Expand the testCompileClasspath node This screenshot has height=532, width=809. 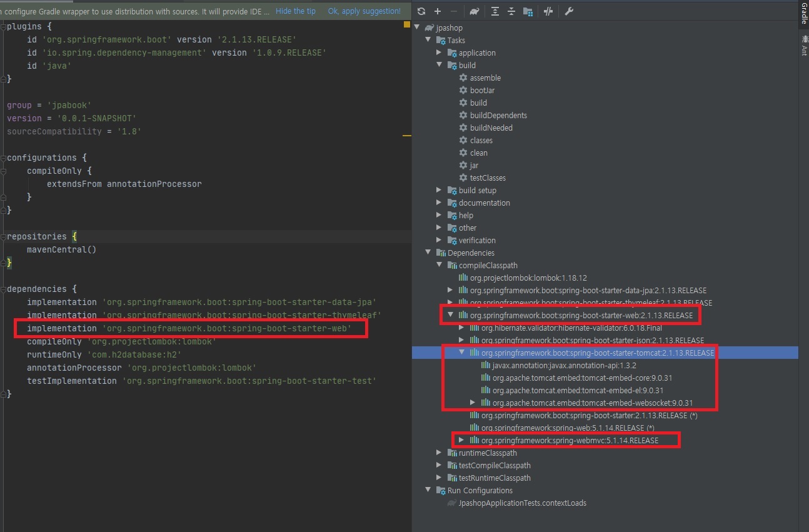pos(439,465)
